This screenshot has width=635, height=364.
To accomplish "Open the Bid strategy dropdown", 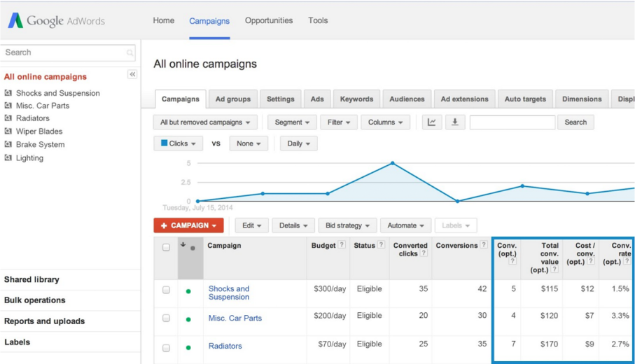I will tap(347, 225).
